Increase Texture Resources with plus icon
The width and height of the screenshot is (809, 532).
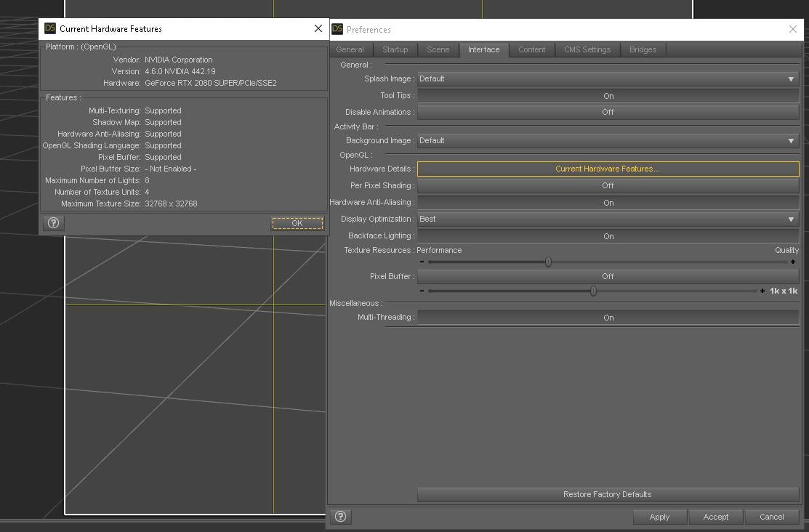click(x=793, y=262)
